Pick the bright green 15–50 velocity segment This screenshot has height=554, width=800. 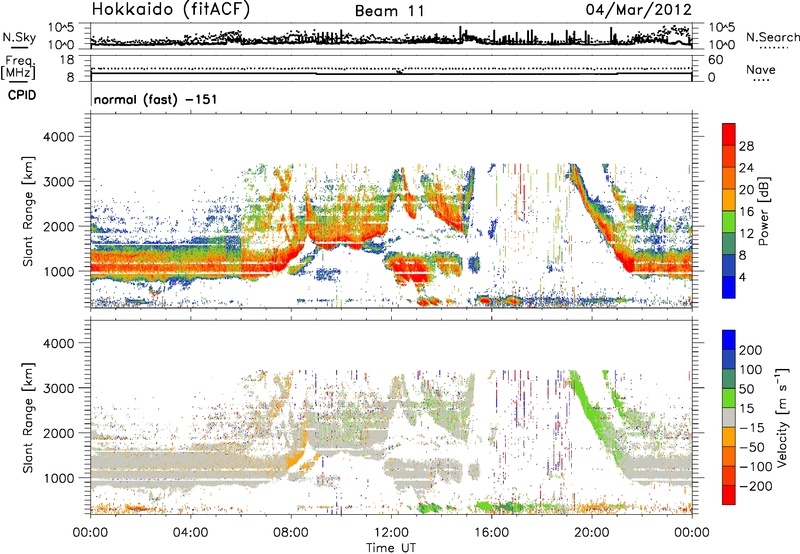point(729,398)
